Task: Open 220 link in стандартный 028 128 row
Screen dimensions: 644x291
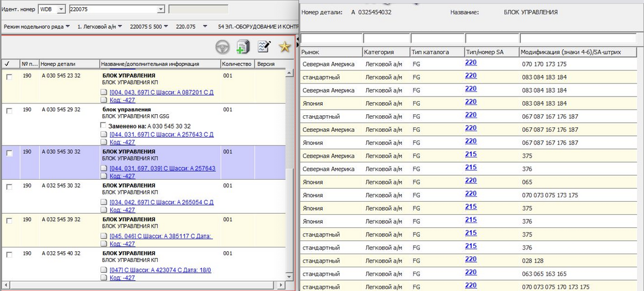Action: [x=471, y=259]
